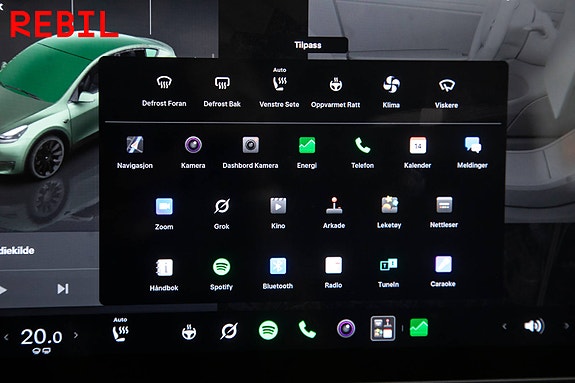The image size is (575, 383).
Task: Open the Telefon app in grid
Action: click(x=362, y=152)
